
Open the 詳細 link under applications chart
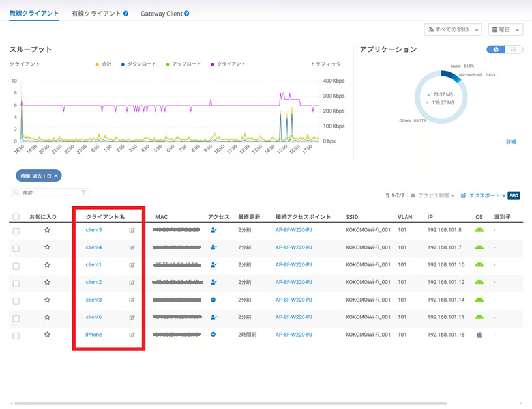(510, 141)
